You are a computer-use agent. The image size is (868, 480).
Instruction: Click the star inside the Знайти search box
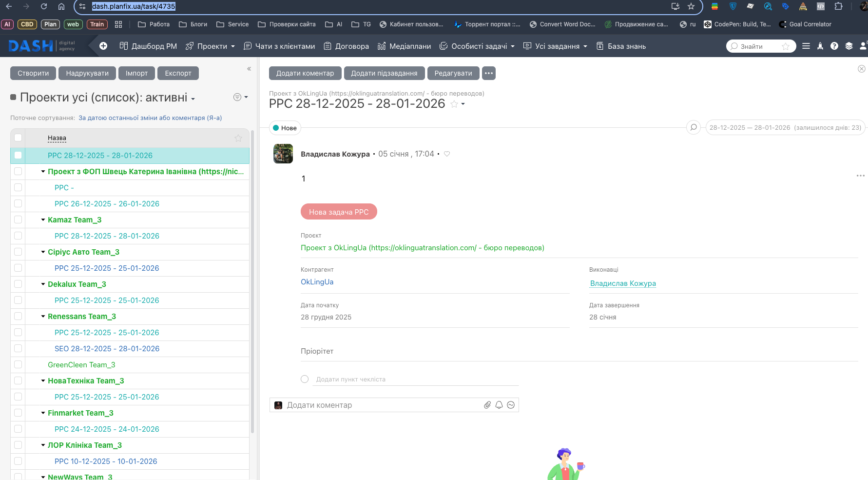(786, 46)
